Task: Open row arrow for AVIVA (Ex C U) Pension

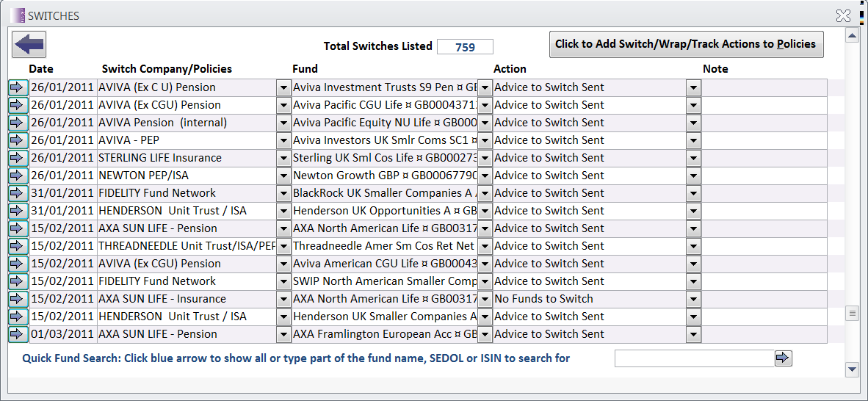Action: click(x=18, y=87)
